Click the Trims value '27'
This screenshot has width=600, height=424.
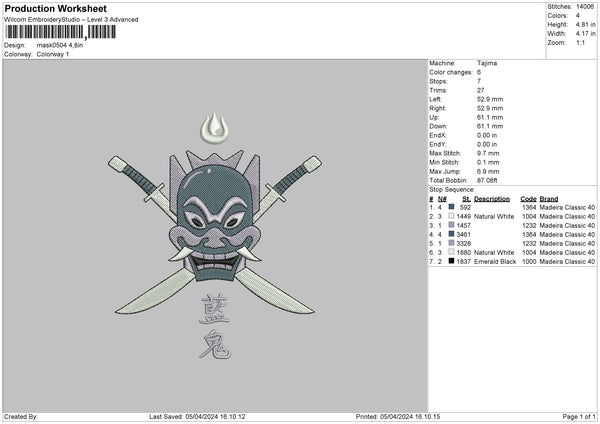pos(481,90)
